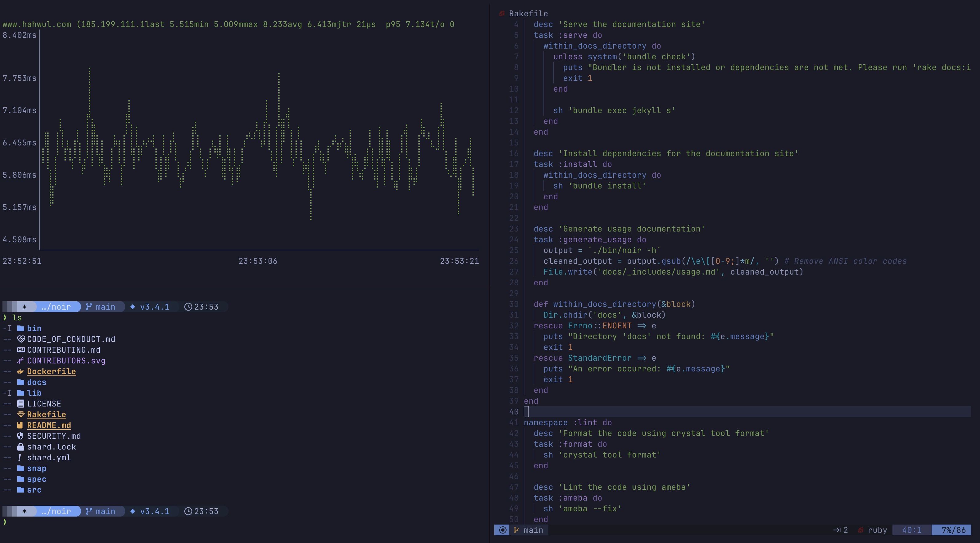Click line 24 task :generate_usage do
Image resolution: width=980 pixels, height=543 pixels.
click(590, 240)
